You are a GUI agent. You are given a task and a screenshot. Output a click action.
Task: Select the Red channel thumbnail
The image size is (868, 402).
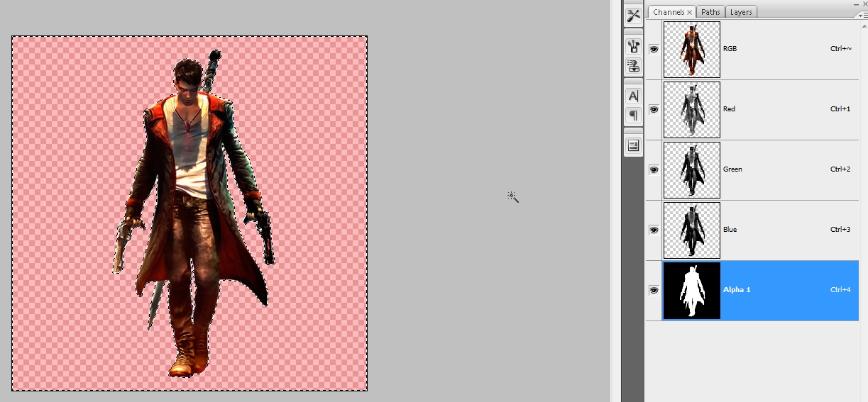coord(692,109)
